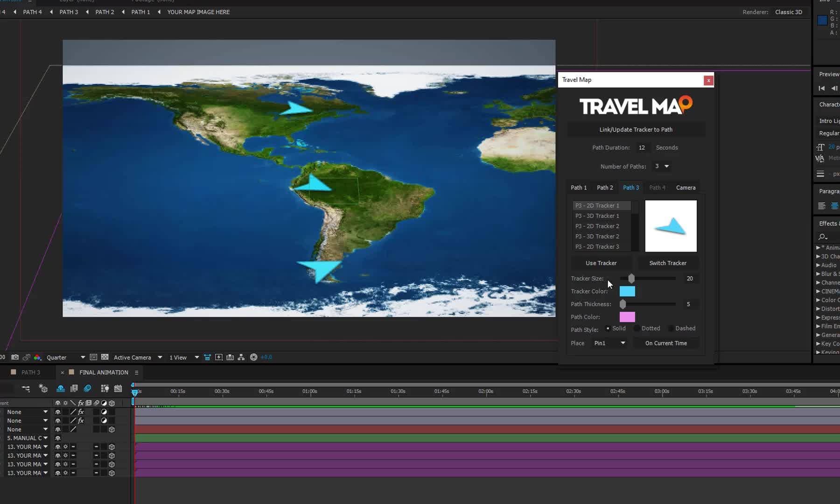This screenshot has height=504, width=840.
Task: Click the Frame Blending icon in timeline
Action: click(74, 388)
